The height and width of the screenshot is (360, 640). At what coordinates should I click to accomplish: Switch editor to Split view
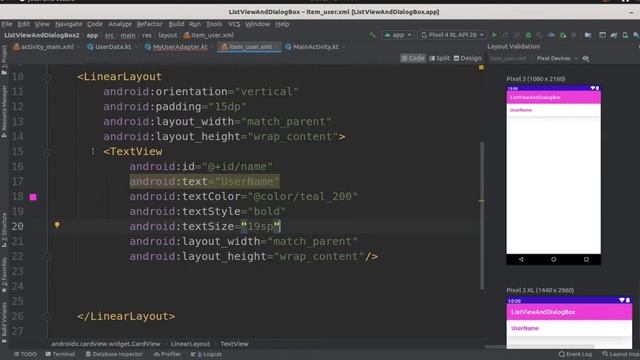pyautogui.click(x=440, y=58)
